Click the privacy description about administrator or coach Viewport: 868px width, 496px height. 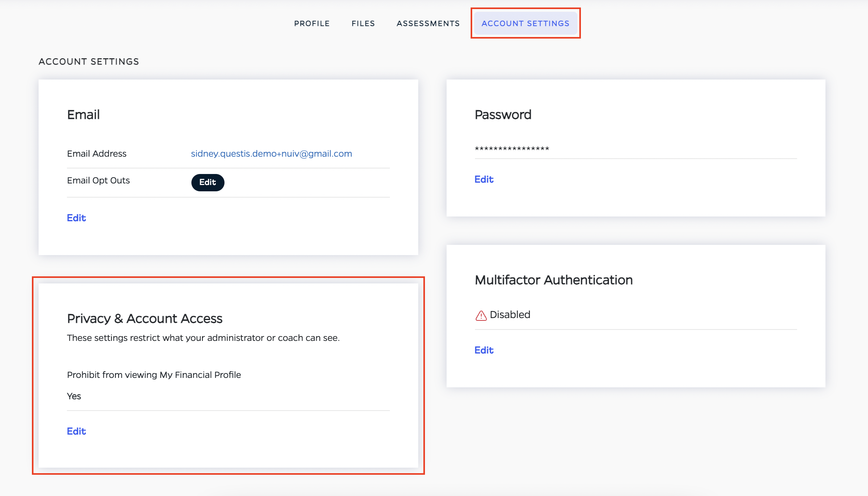pyautogui.click(x=203, y=338)
